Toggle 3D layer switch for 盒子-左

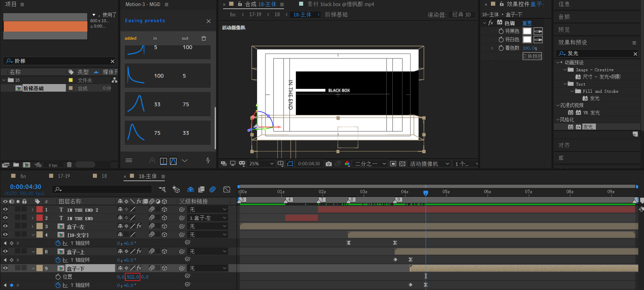[x=165, y=226]
